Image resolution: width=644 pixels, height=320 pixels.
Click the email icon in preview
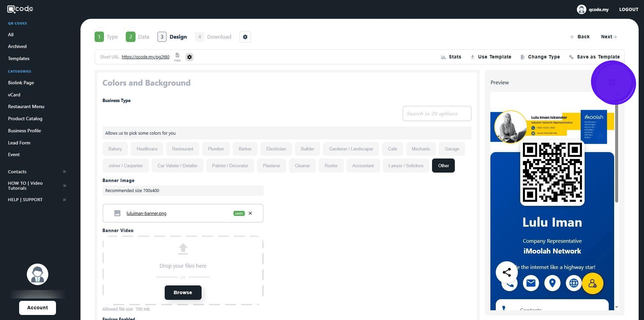point(531,283)
